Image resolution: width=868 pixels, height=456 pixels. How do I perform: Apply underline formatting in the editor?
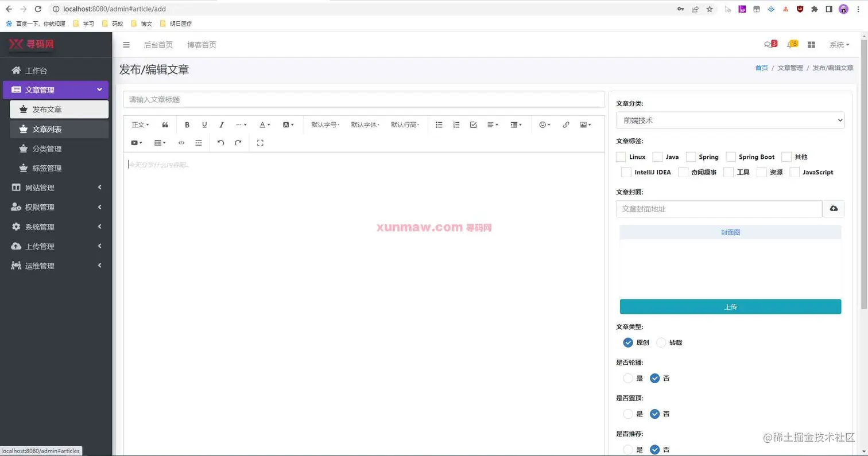tap(204, 124)
